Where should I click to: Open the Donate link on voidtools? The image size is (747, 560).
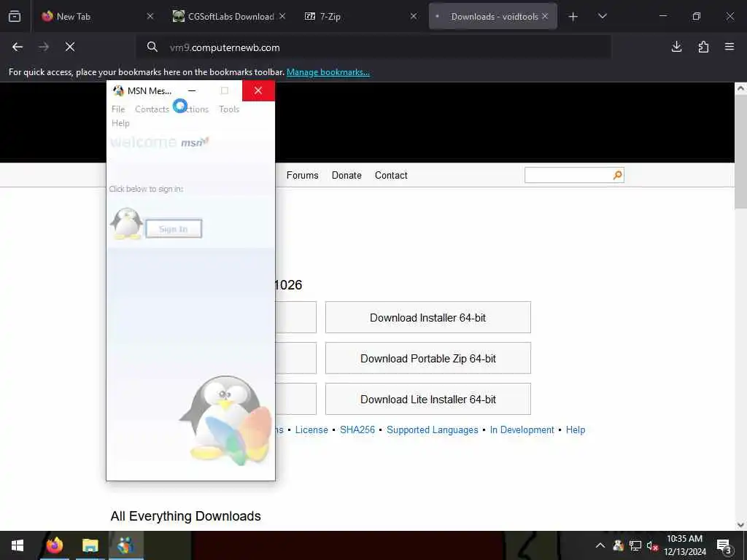(x=347, y=175)
